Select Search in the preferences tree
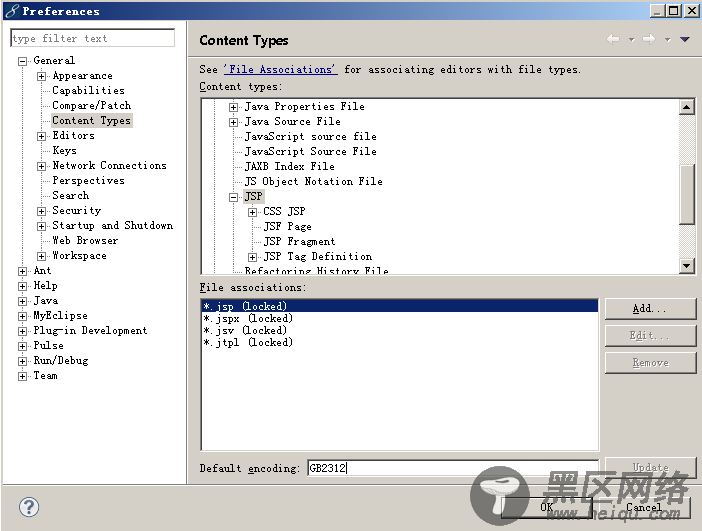702x531 pixels. (70, 195)
